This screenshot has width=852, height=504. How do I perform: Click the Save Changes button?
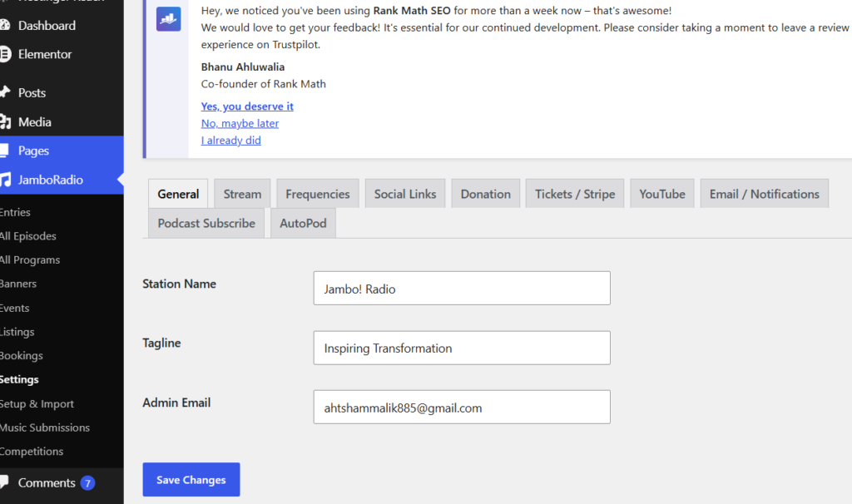pyautogui.click(x=191, y=480)
